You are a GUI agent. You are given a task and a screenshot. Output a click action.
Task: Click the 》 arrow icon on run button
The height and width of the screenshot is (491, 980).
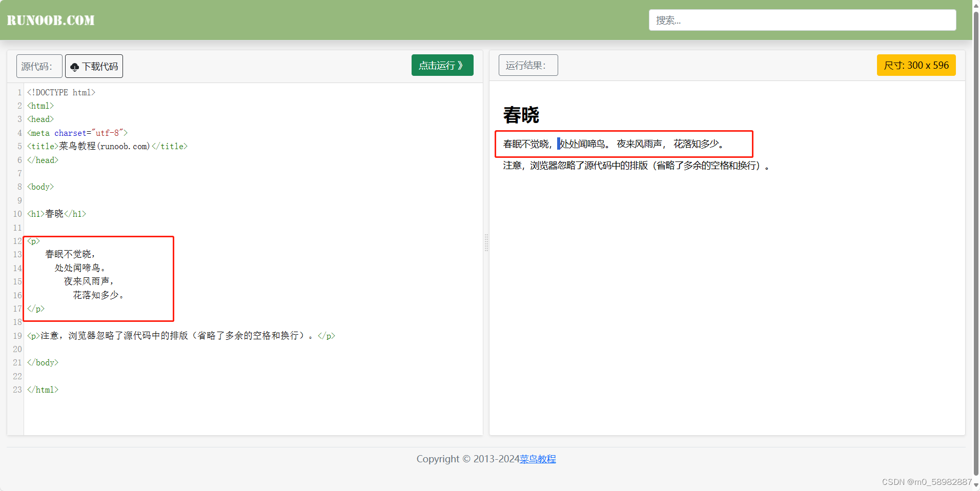click(460, 65)
